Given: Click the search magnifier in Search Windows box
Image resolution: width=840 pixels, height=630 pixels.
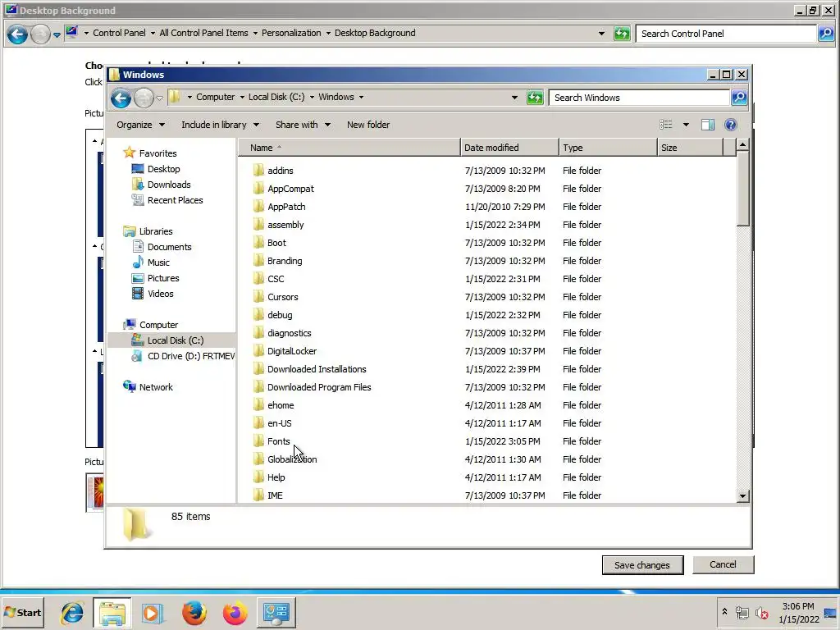Looking at the screenshot, I should (739, 98).
